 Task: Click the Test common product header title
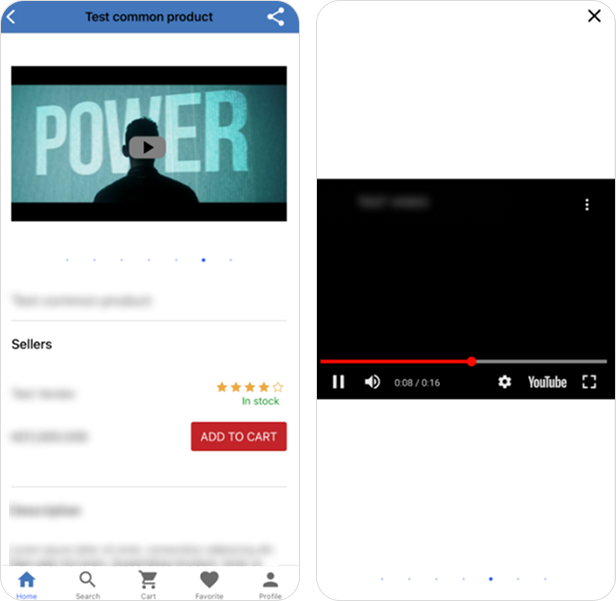[149, 17]
